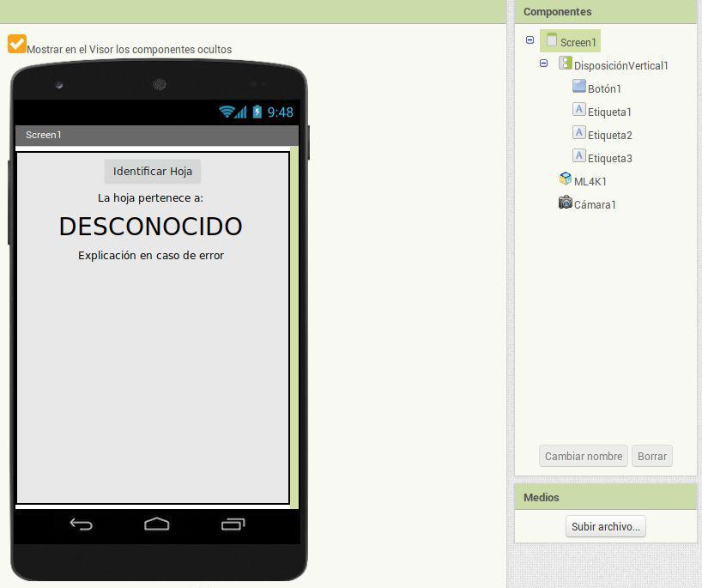Click the Componentes panel header
This screenshot has width=702, height=588.
pos(605,12)
